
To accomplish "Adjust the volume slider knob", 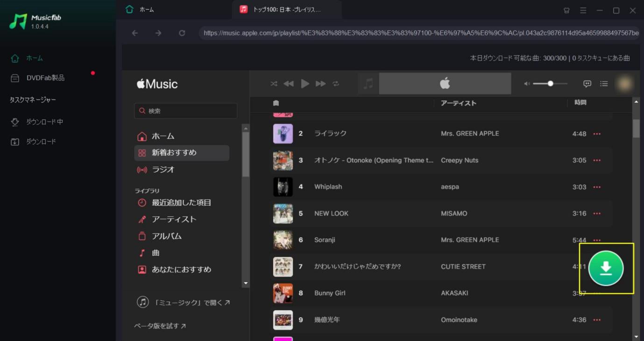I will tap(551, 84).
